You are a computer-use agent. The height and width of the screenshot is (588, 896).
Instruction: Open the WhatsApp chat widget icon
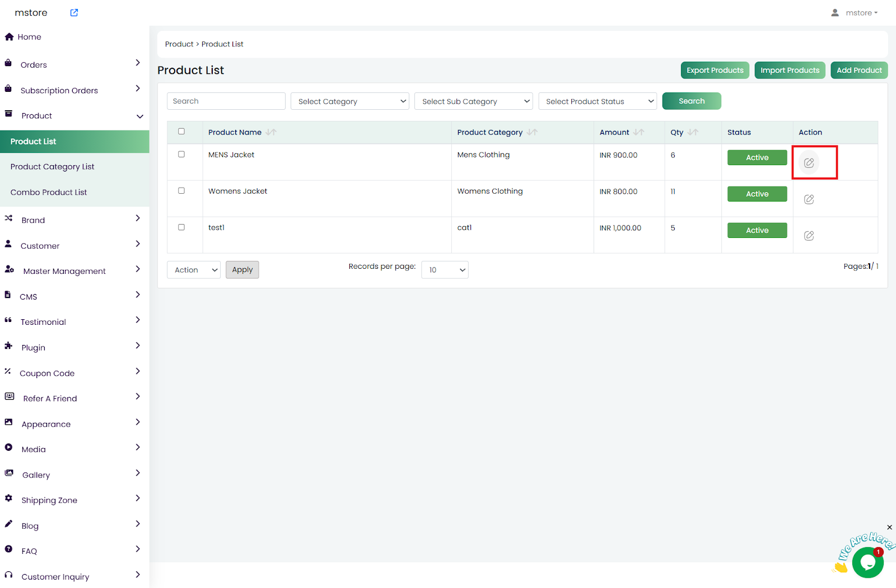(867, 562)
